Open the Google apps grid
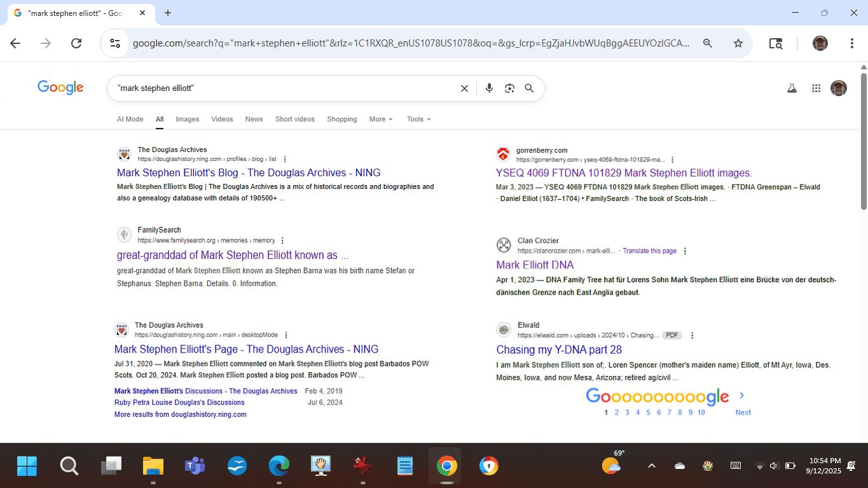This screenshot has height=488, width=868. pyautogui.click(x=816, y=88)
